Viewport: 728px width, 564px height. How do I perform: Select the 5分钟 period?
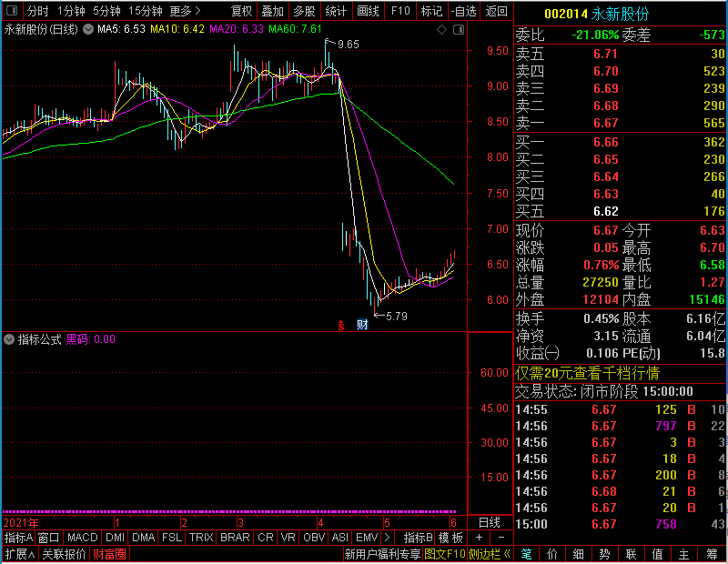[x=106, y=11]
